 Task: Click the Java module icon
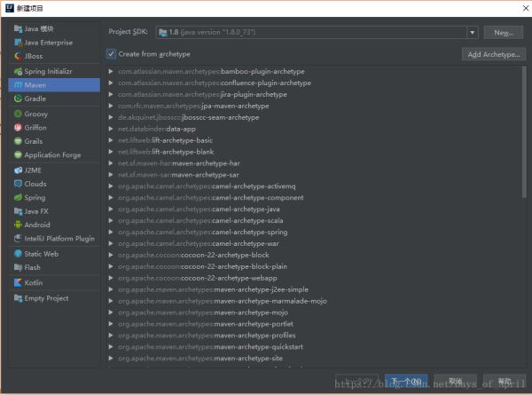pos(18,29)
